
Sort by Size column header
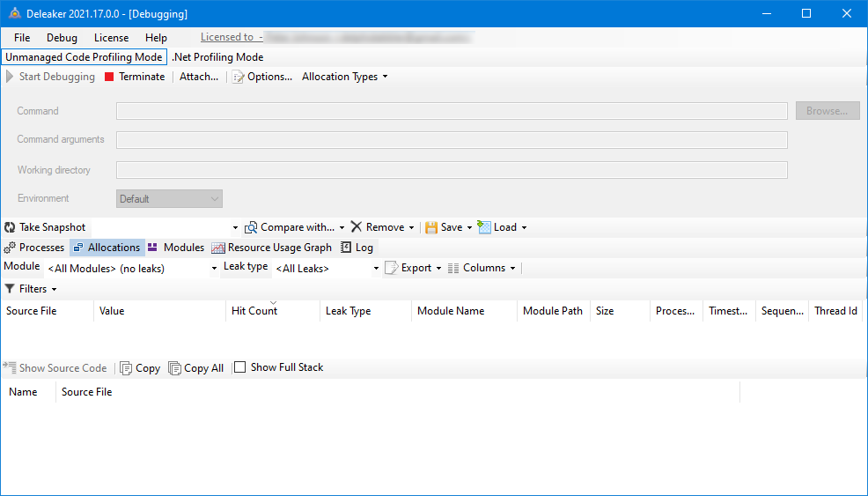621,311
